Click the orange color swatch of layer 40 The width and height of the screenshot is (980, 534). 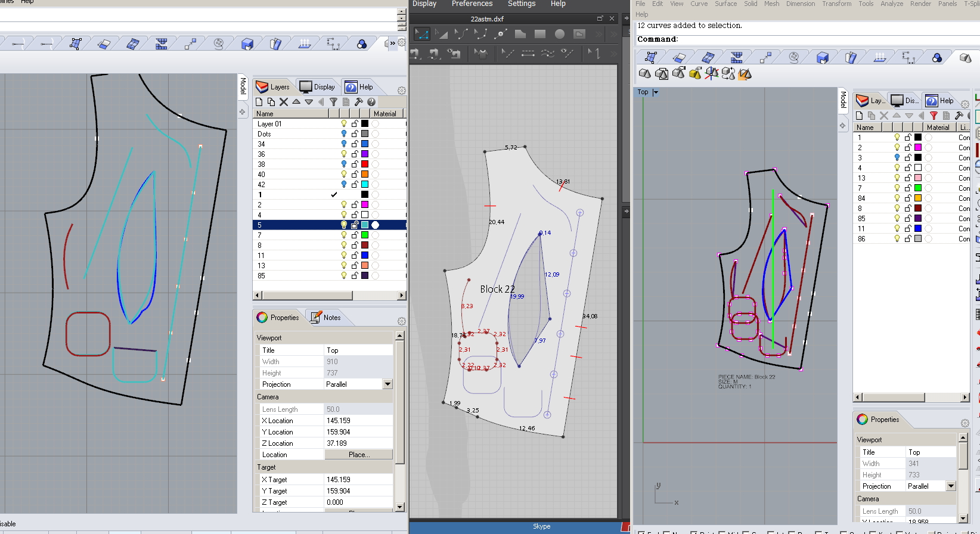click(x=365, y=174)
